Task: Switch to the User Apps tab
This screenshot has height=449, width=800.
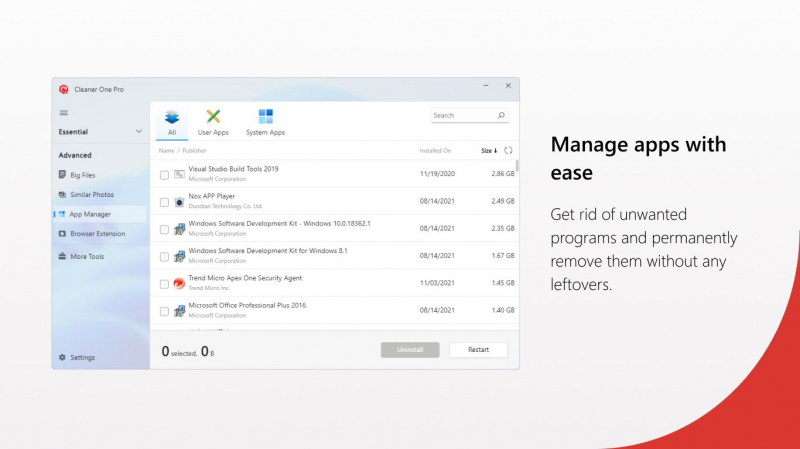Action: (213, 123)
